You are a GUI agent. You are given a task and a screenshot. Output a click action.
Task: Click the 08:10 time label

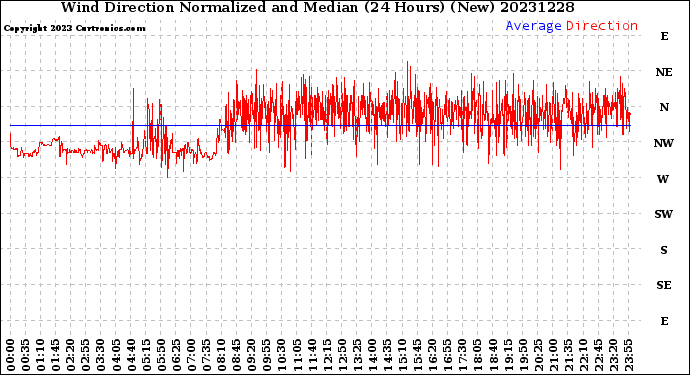[x=221, y=355]
